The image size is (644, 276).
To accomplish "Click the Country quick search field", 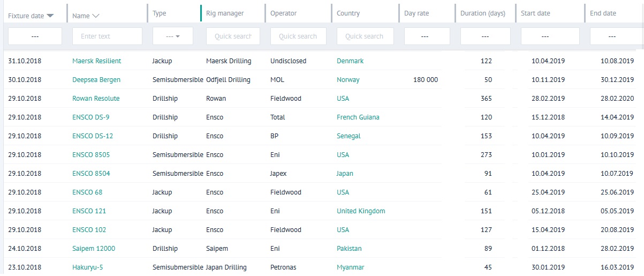I will 365,36.
